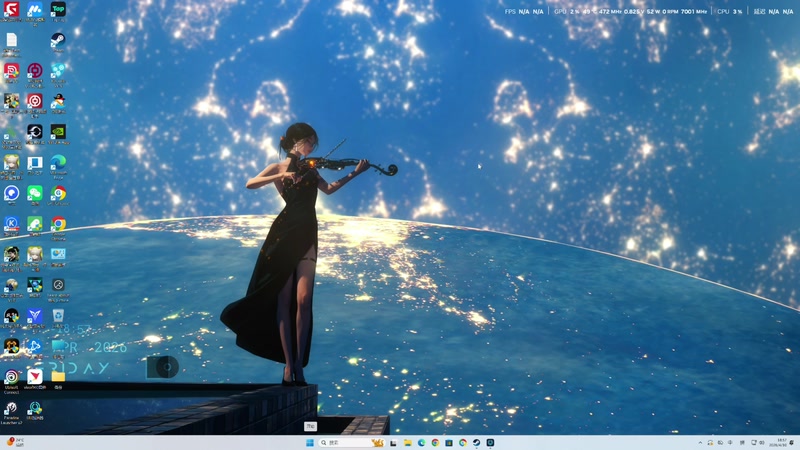The height and width of the screenshot is (450, 800).
Task: Select the green Top app desktop icon
Action: [58, 11]
